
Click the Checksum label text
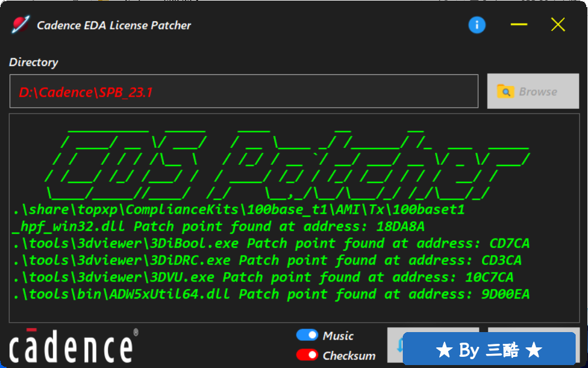(x=349, y=356)
